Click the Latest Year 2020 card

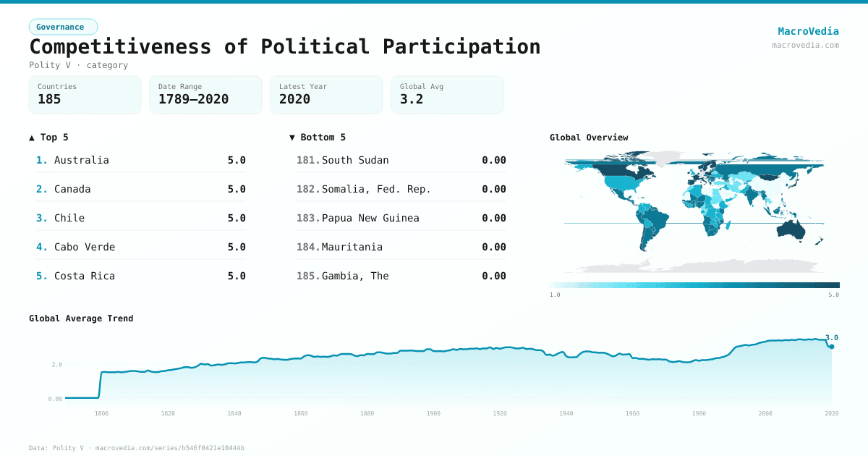(326, 95)
